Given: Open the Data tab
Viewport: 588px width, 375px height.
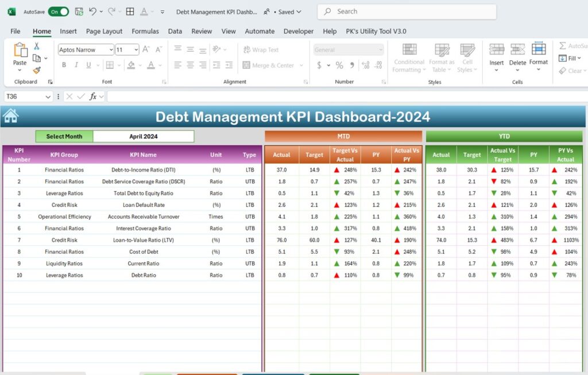Looking at the screenshot, I should click(175, 32).
